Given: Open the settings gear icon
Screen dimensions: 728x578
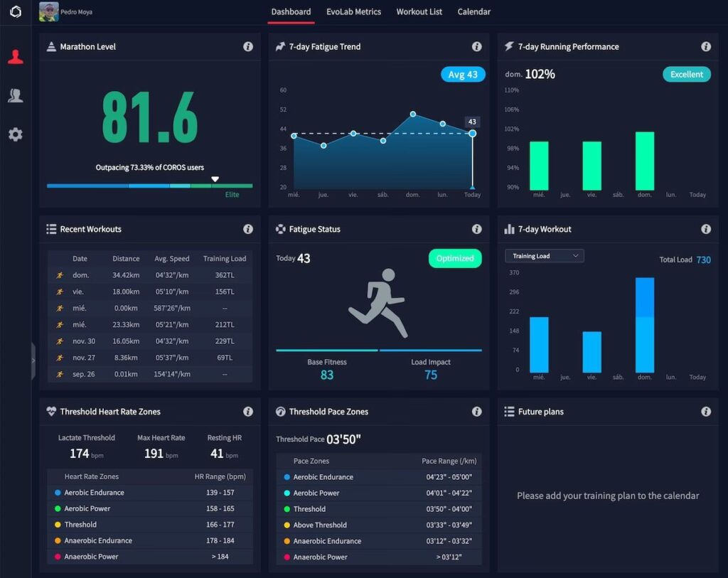Looking at the screenshot, I should pos(15,134).
